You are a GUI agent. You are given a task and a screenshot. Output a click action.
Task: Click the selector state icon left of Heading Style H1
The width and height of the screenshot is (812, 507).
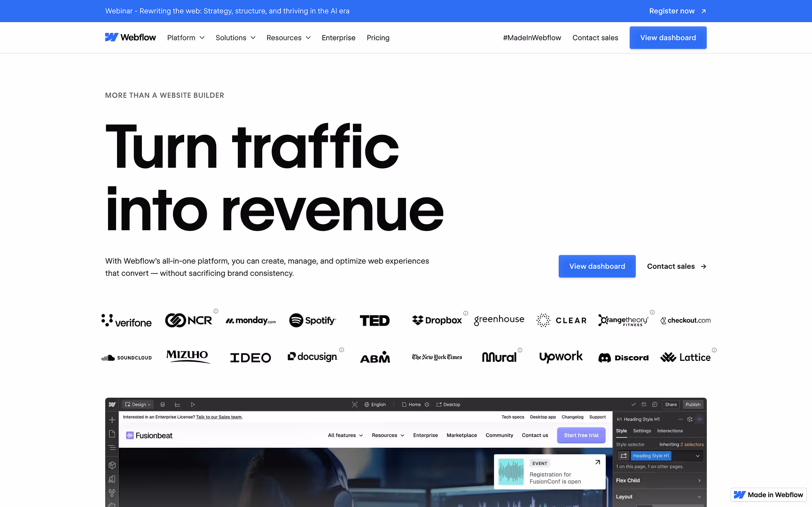click(624, 456)
